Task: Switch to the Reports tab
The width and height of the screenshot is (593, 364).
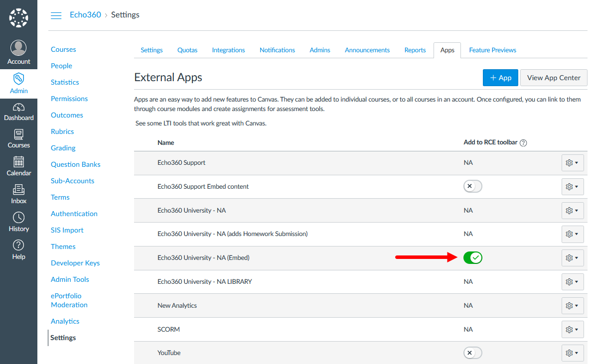Action: click(x=415, y=50)
